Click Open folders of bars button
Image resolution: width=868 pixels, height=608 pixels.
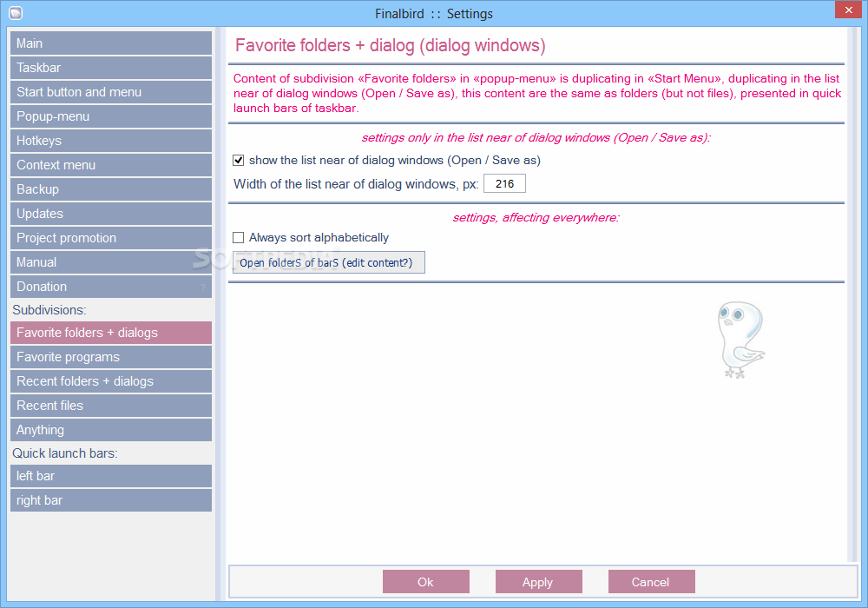pos(329,262)
